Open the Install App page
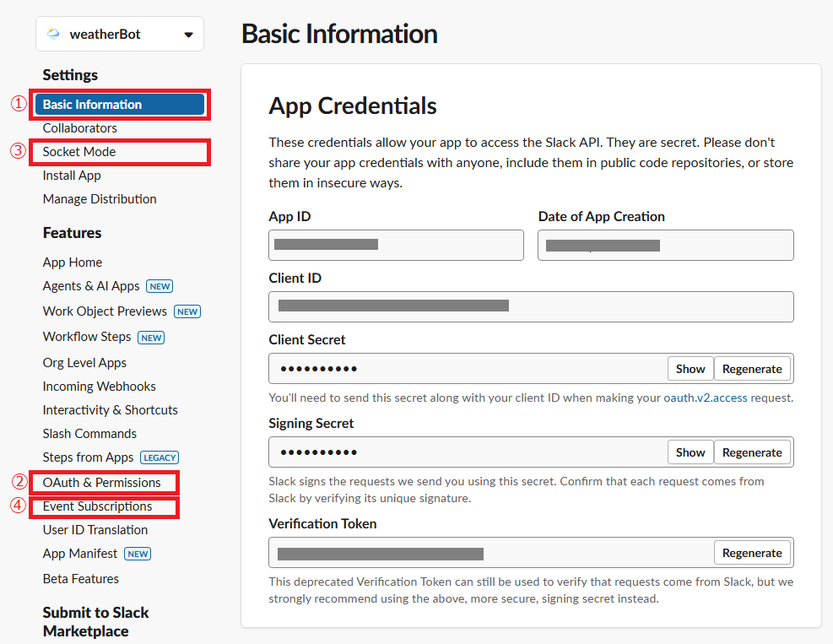The image size is (833, 644). pyautogui.click(x=72, y=176)
